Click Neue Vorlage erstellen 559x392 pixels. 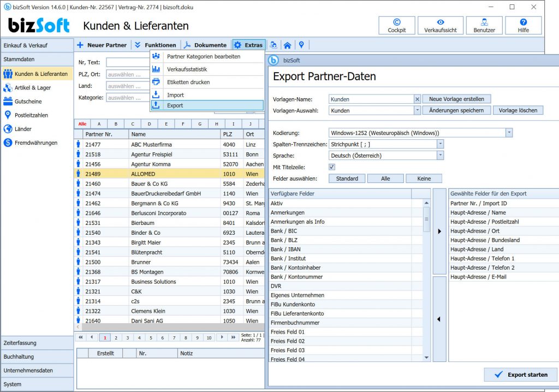(456, 99)
